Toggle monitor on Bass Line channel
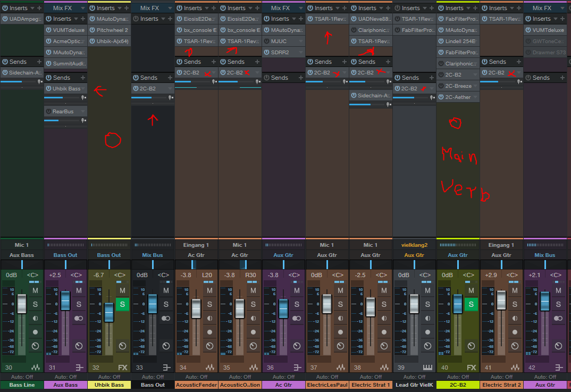 [x=35, y=318]
